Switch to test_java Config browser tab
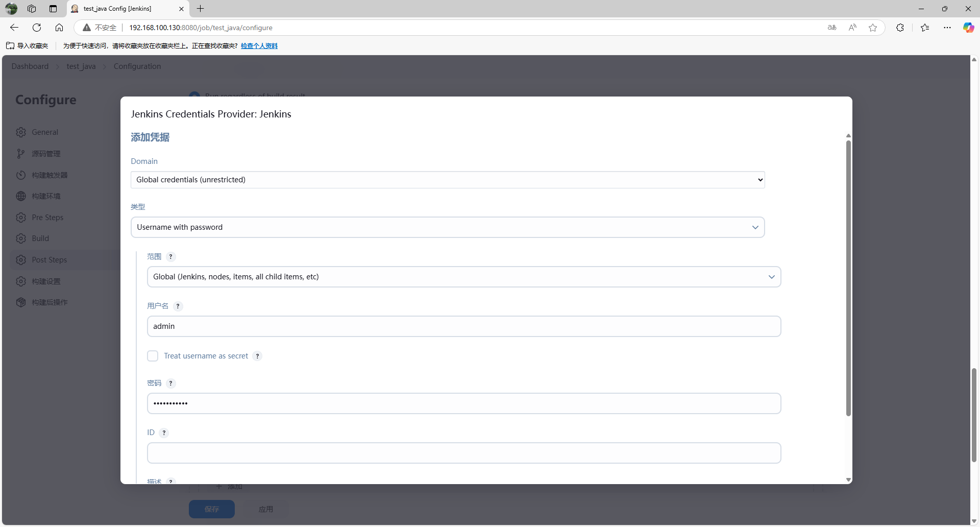 coord(122,9)
